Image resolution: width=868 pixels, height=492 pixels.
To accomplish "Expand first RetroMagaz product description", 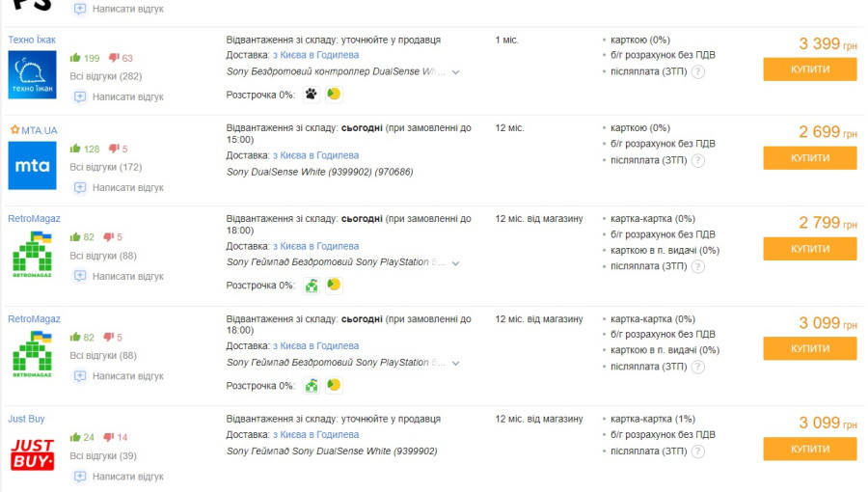I will 455,262.
